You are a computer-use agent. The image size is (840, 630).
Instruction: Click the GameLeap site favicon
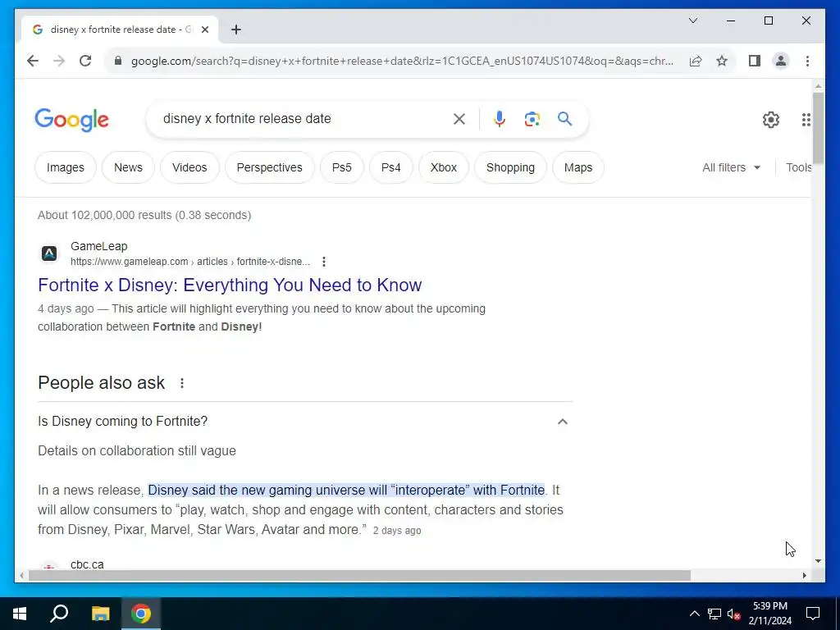pyautogui.click(x=49, y=253)
